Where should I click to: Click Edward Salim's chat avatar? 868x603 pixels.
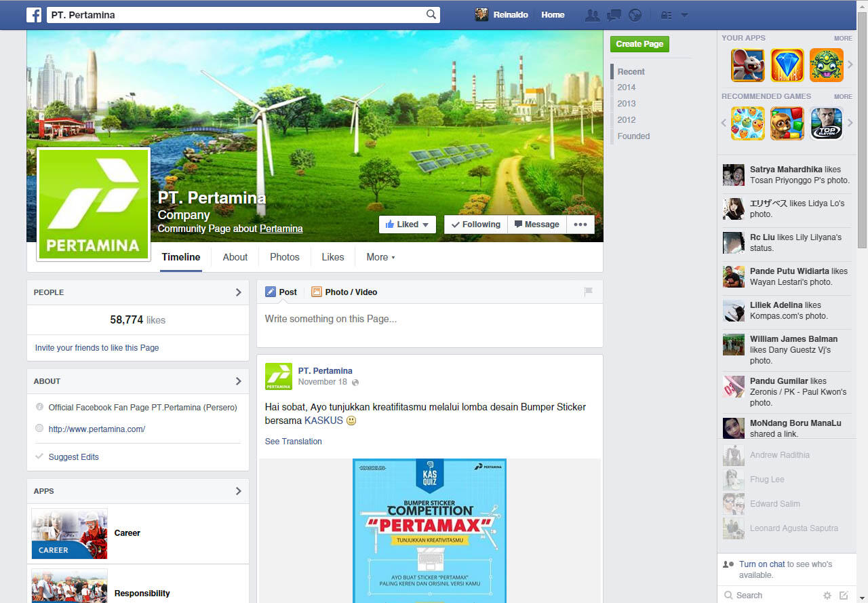pos(734,504)
